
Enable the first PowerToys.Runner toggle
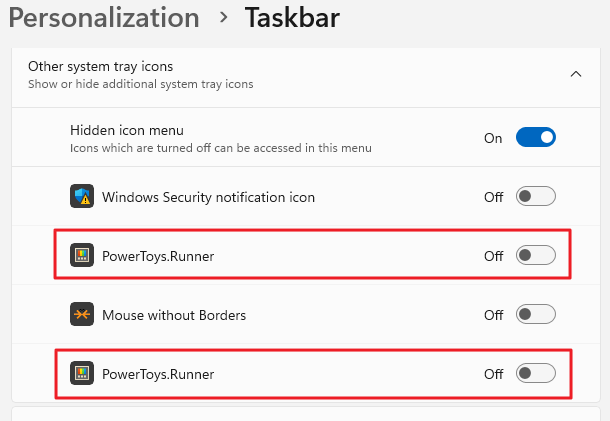tap(535, 256)
